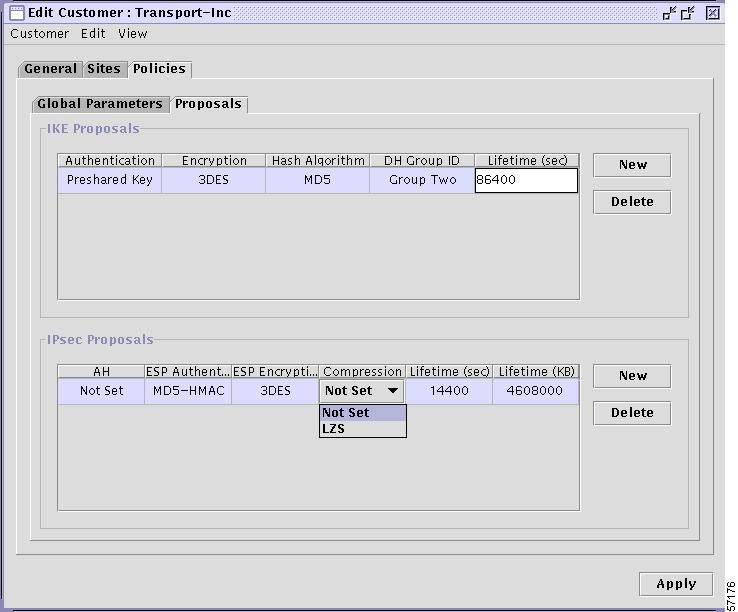Click the Encryption column header
Screen dimensions: 738x612
coord(214,161)
